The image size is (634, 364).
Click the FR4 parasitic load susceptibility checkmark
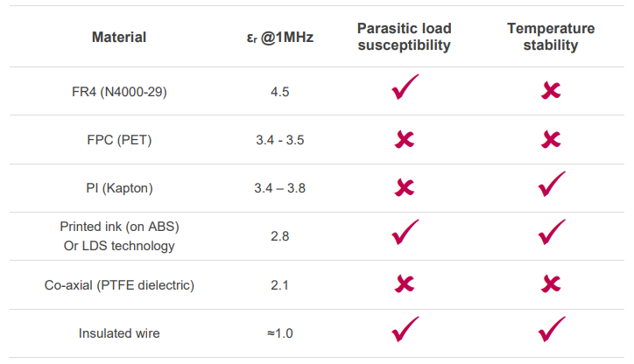tap(405, 88)
